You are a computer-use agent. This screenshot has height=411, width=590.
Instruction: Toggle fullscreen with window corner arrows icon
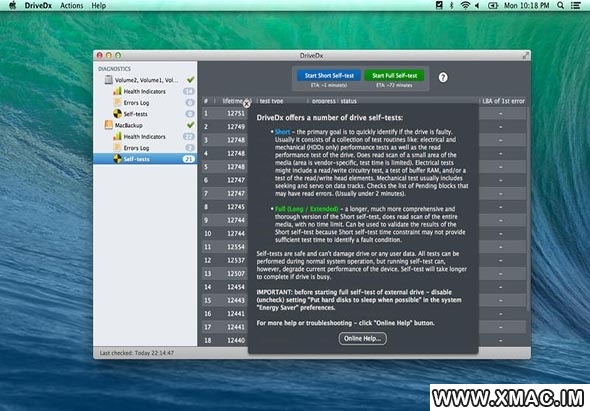pyautogui.click(x=526, y=56)
